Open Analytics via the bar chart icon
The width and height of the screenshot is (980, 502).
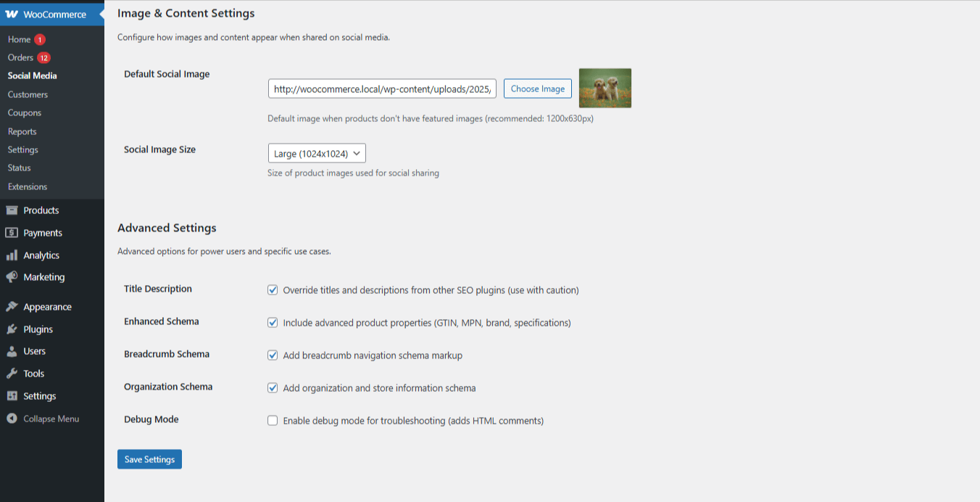12,255
